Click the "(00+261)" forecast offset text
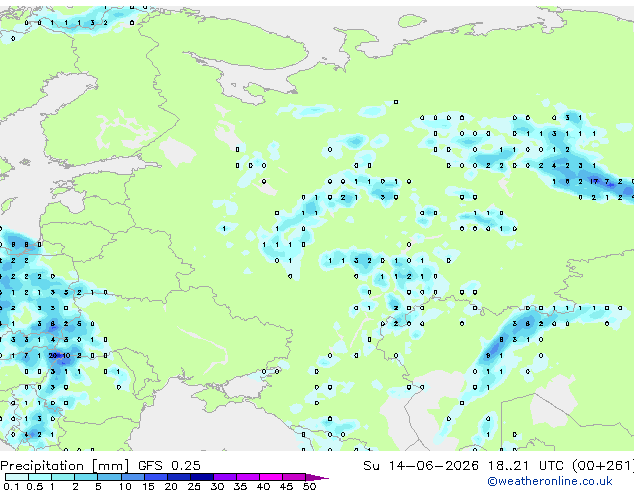Image resolution: width=634 pixels, height=490 pixels. tap(602, 466)
